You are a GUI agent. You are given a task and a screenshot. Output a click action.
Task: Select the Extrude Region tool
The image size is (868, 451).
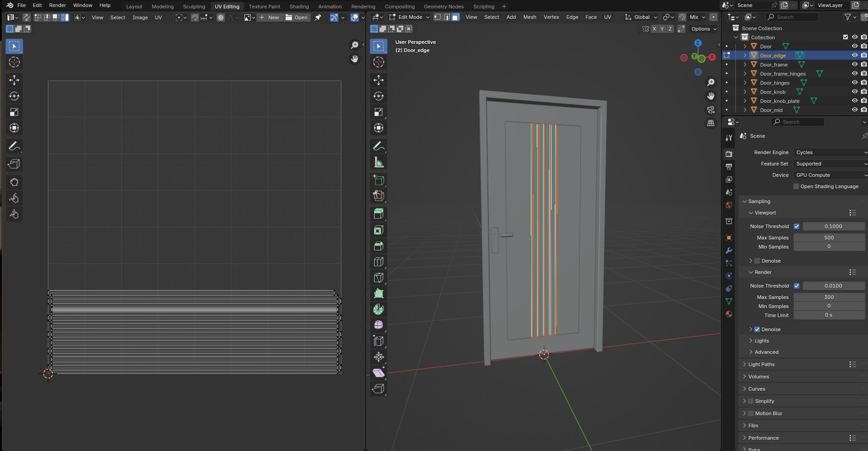[x=378, y=214]
